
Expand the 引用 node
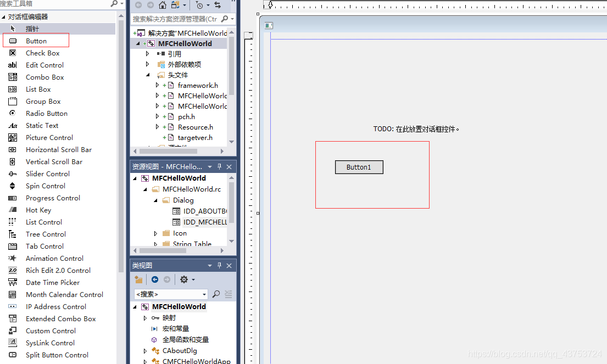pos(147,54)
